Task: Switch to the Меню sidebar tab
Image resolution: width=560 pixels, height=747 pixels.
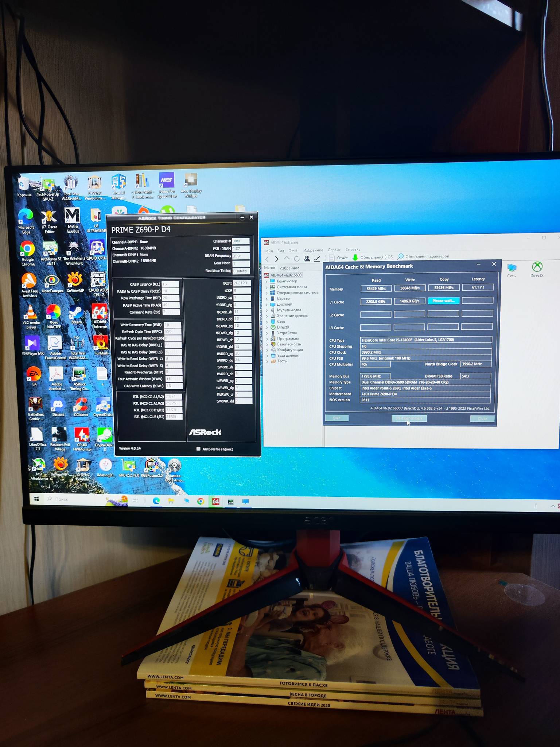Action: point(269,268)
